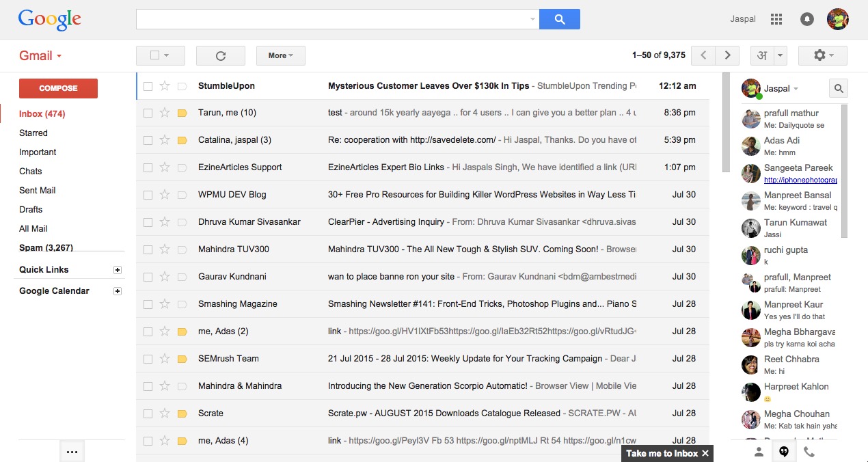Viewport: 868px width, 462px height.
Task: Open the More actions dropdown
Action: tap(281, 55)
